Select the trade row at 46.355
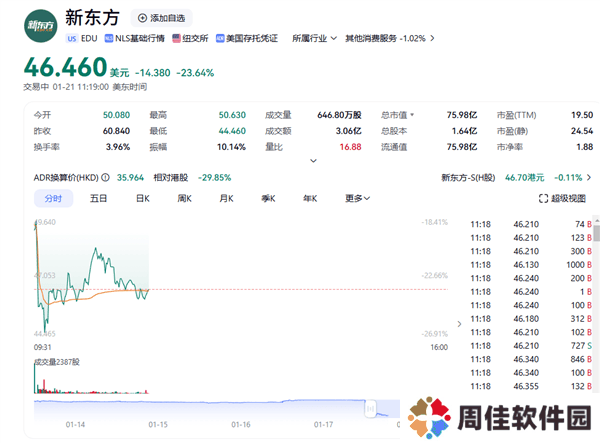Image resolution: width=600 pixels, height=443 pixels. pos(531,386)
